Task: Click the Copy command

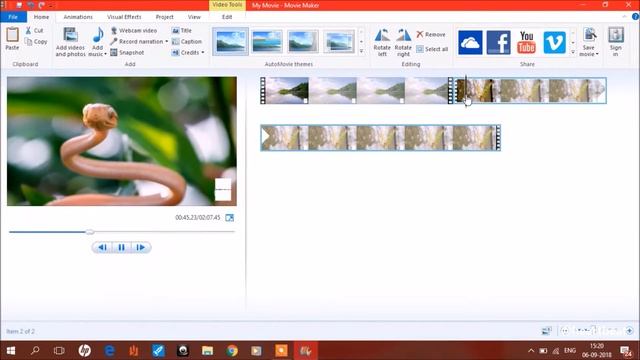Action: [36, 42]
